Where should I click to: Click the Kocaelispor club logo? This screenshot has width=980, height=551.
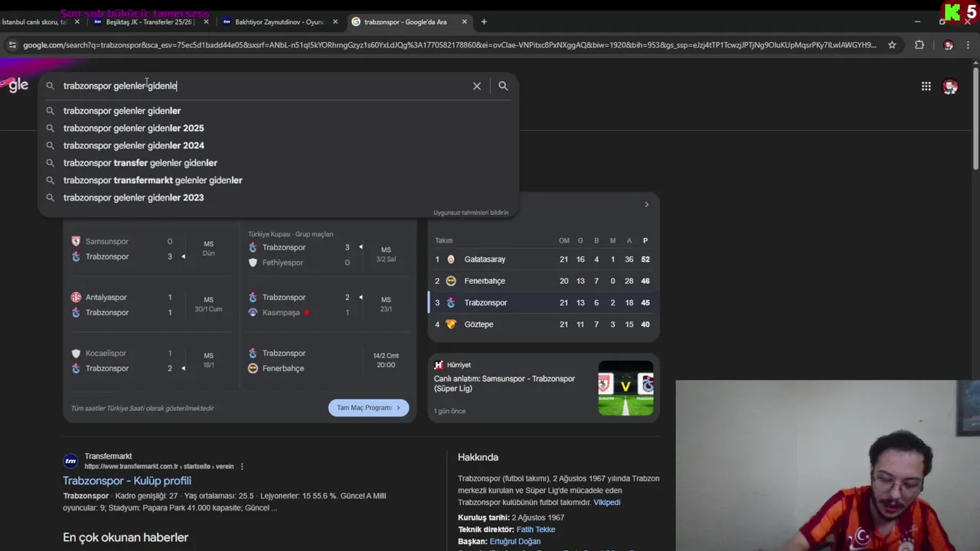76,353
